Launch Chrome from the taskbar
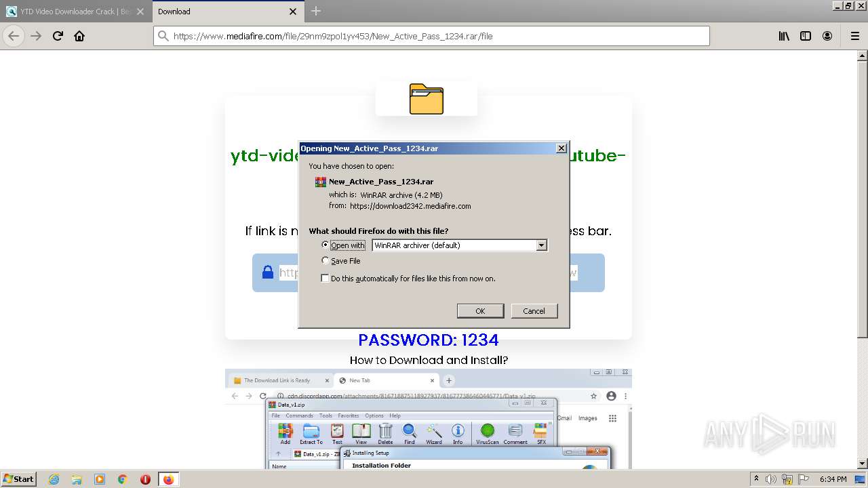This screenshot has height=488, width=868. [x=123, y=479]
